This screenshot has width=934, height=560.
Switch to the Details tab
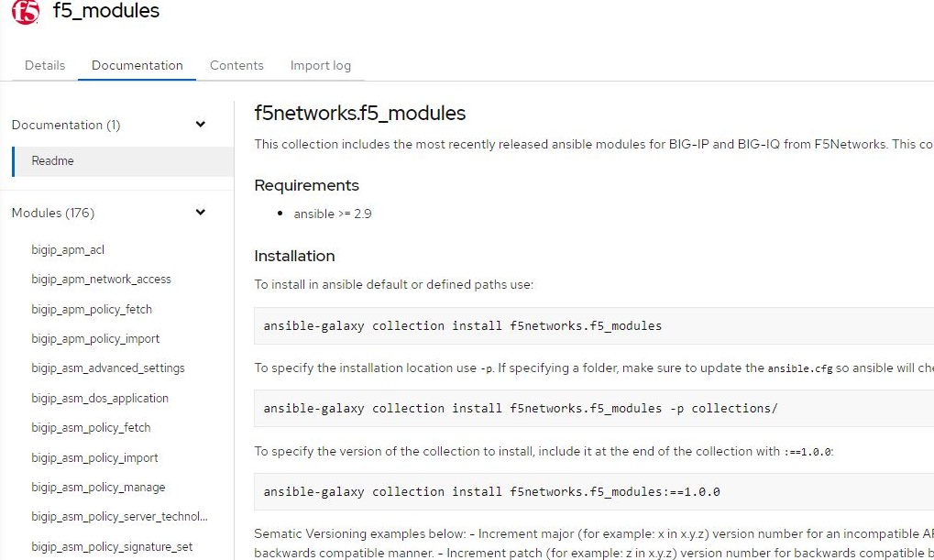pos(45,65)
